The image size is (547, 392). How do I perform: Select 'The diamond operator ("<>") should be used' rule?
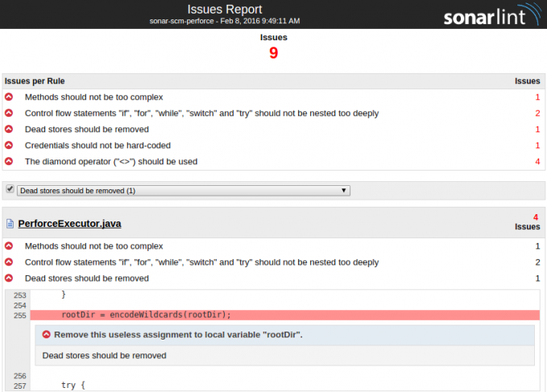111,162
